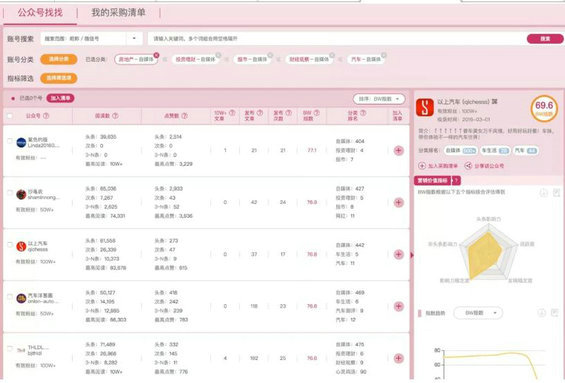Click circled plus icon beside 加入采购清单
This screenshot has width=565, height=383.
(x=422, y=166)
